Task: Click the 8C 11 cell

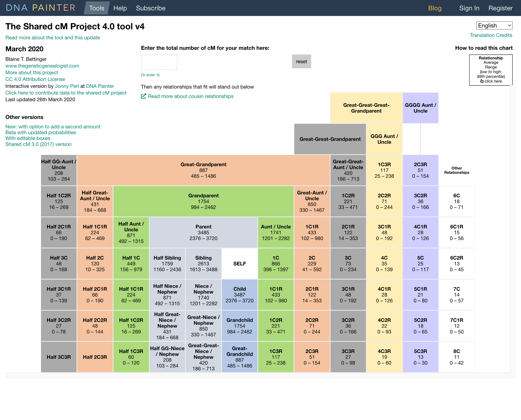Action: pos(456,357)
